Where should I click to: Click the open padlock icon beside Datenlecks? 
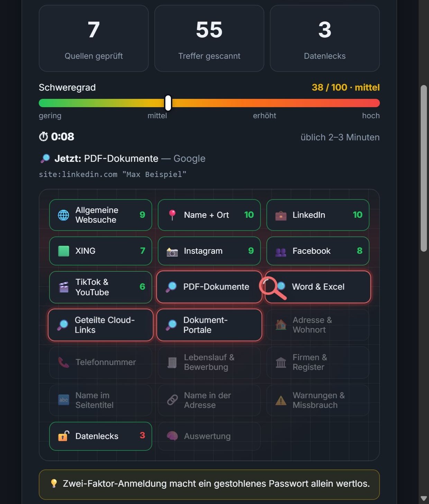coord(63,436)
